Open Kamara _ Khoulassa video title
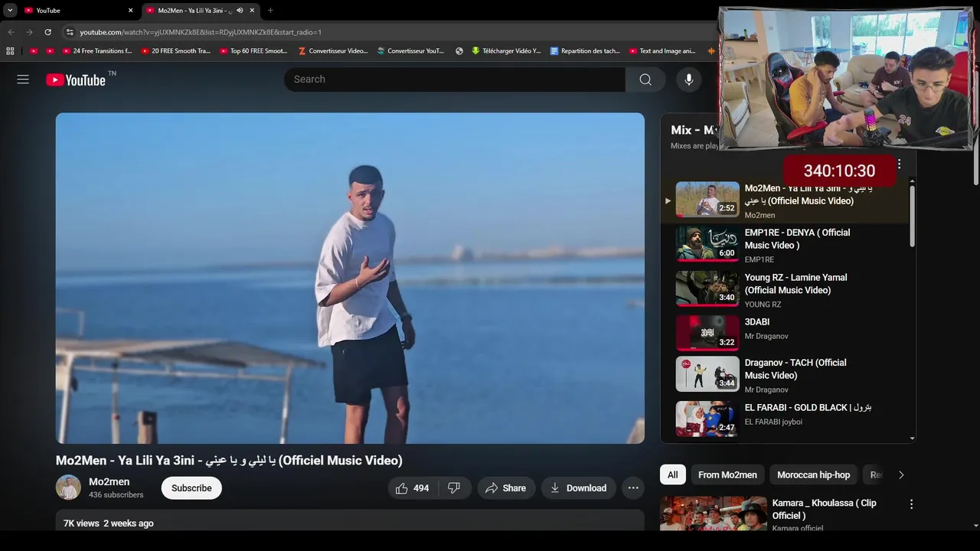980x551 pixels. (824, 509)
